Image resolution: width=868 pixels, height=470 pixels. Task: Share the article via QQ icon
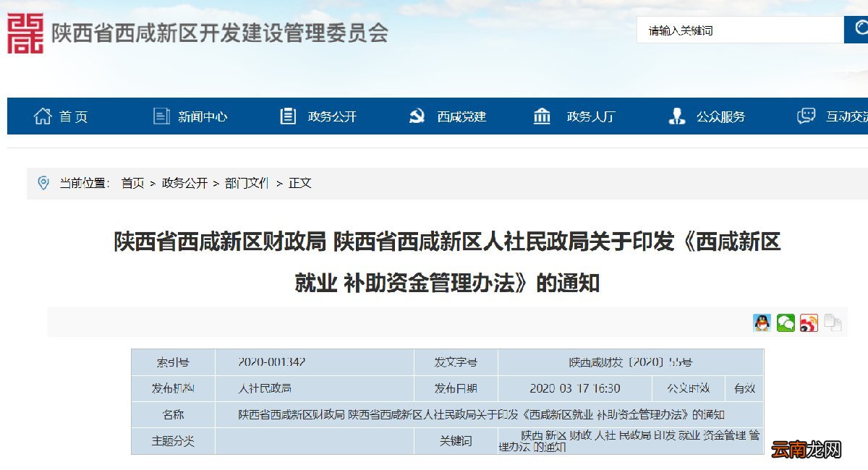pyautogui.click(x=761, y=322)
